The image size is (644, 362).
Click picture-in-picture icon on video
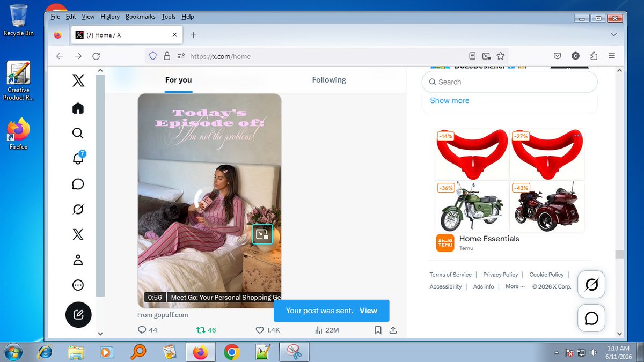point(262,234)
